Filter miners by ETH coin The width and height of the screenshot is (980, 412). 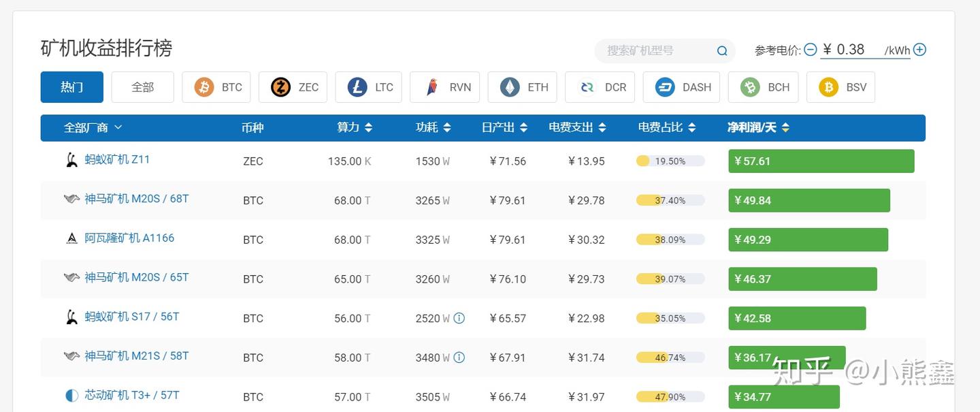pyautogui.click(x=523, y=87)
